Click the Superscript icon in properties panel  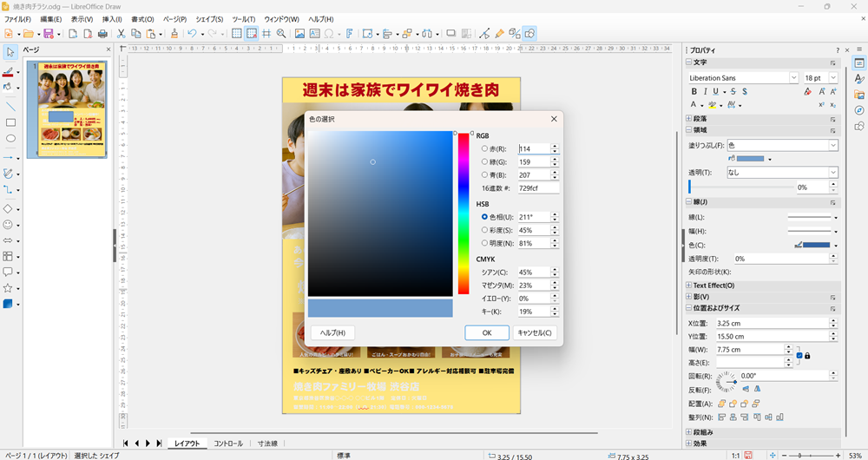click(821, 105)
